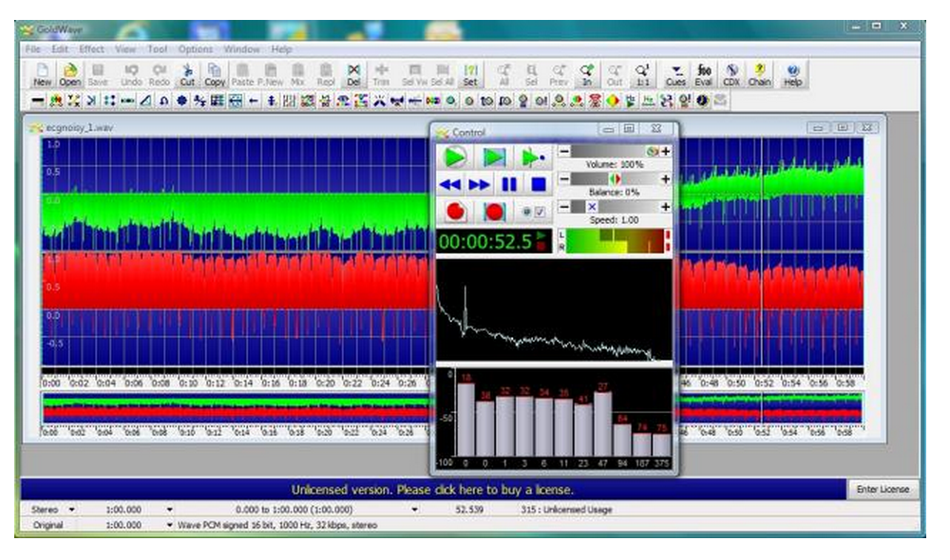The image size is (950, 560).
Task: Open the Help menu
Action: coord(281,49)
